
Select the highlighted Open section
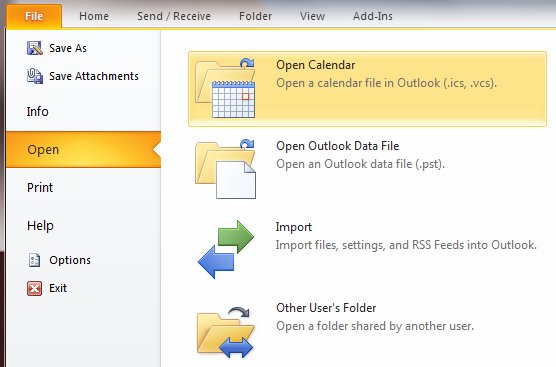tap(83, 149)
